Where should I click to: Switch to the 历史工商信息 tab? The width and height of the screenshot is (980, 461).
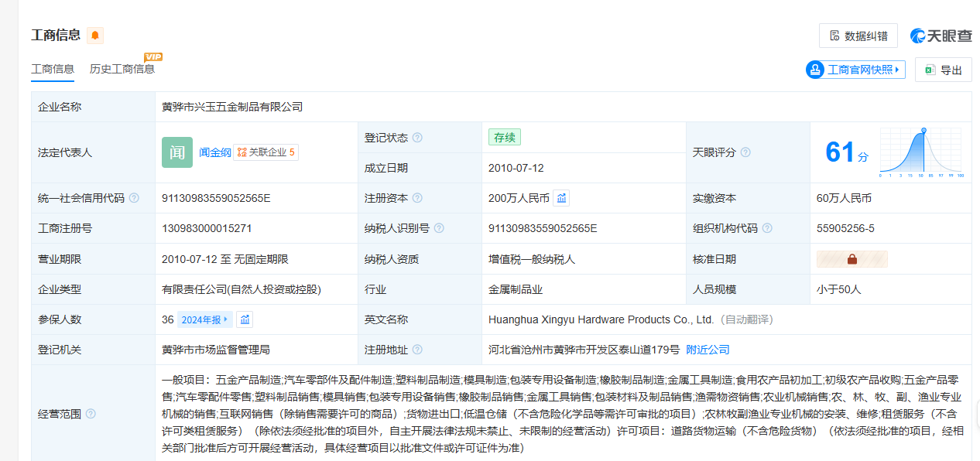pos(122,69)
